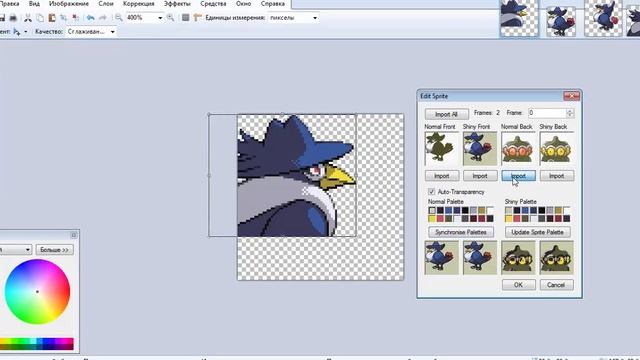Image resolution: width=640 pixels, height=360 pixels.
Task: Open the Коррекция menu
Action: [139, 4]
